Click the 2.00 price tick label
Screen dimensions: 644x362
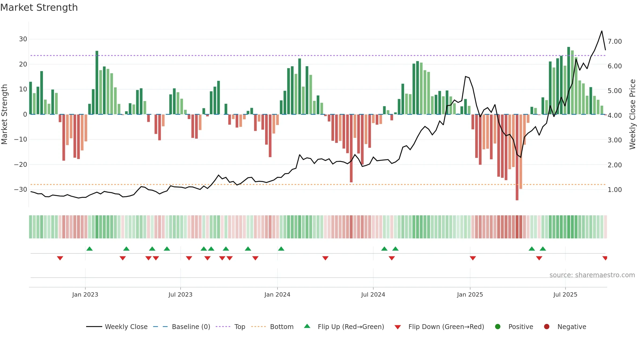coord(615,165)
